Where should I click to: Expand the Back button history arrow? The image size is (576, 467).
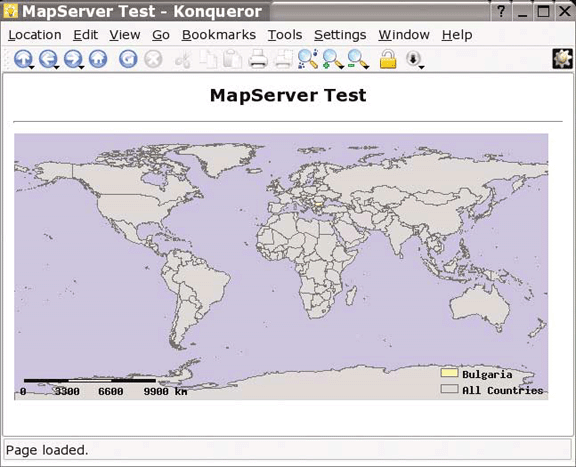click(x=57, y=67)
